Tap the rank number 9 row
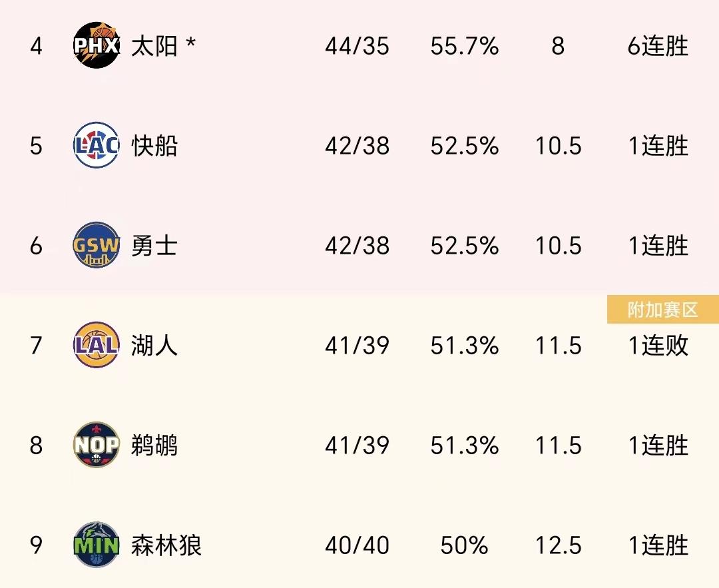Image resolution: width=719 pixels, height=588 pixels. 359,545
